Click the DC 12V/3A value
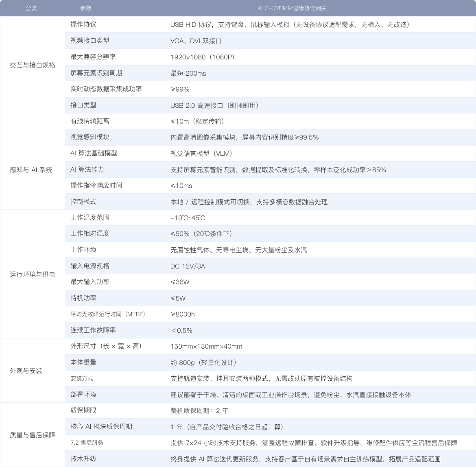The image size is (476, 467). coord(188,266)
